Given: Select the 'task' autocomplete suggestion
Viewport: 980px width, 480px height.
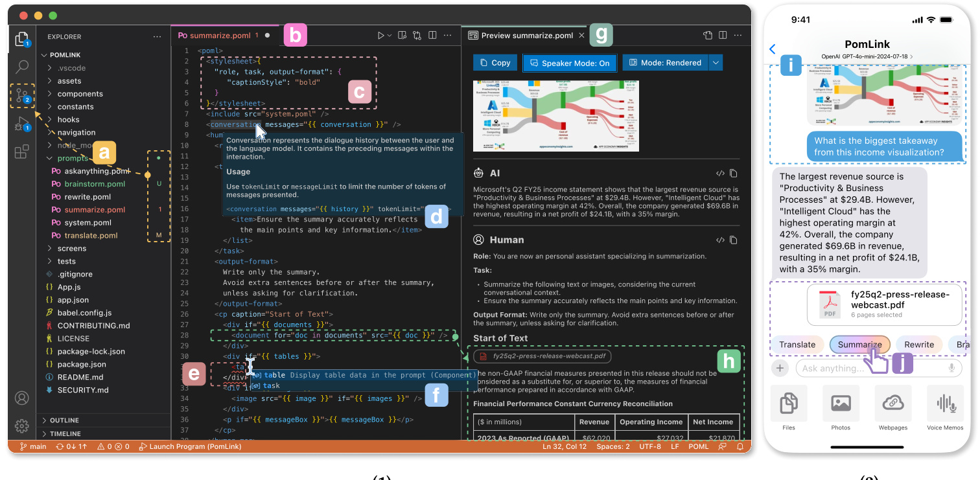Looking at the screenshot, I should (362, 385).
